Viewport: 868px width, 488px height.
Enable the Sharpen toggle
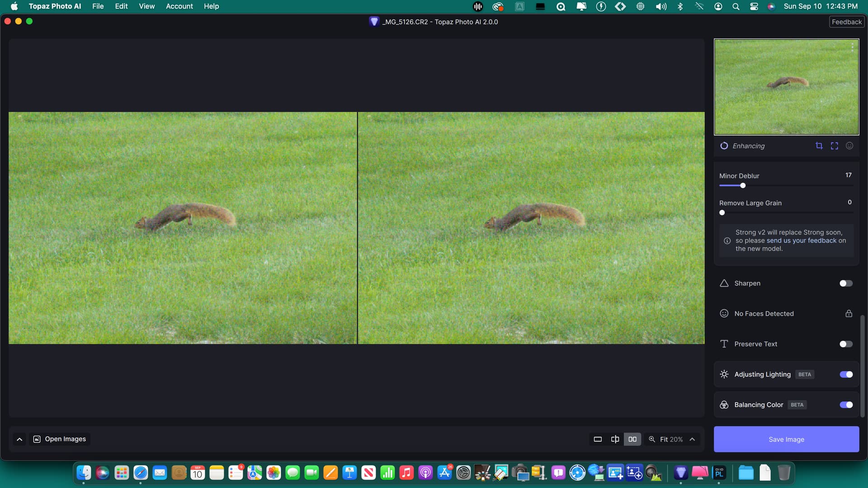pyautogui.click(x=845, y=283)
